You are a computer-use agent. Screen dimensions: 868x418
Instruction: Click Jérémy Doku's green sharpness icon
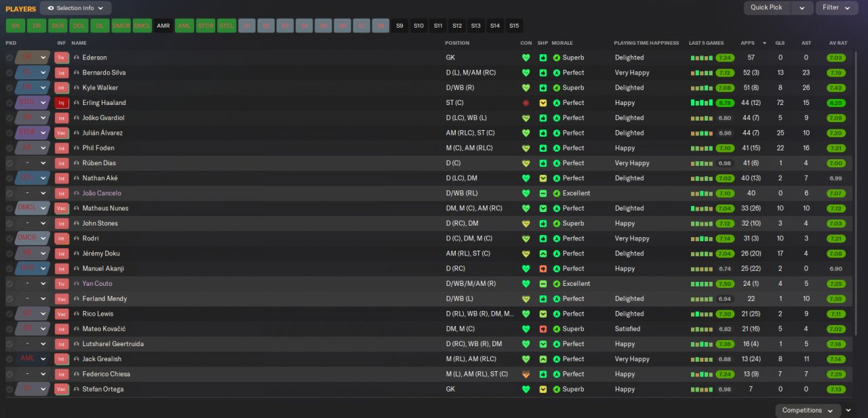coord(542,253)
